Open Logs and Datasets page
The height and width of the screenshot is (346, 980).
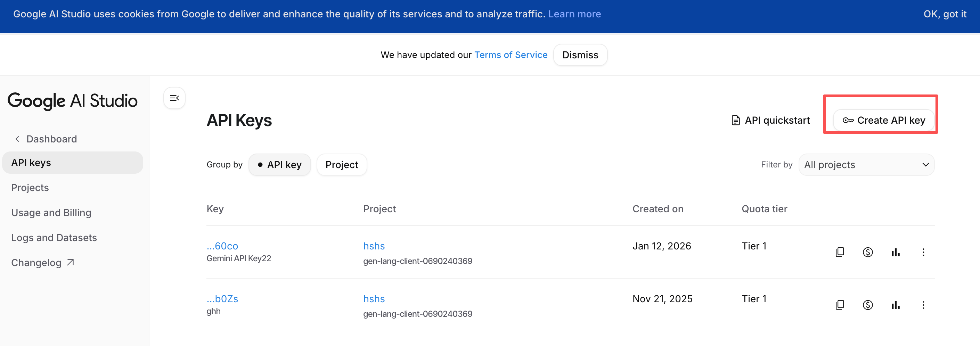click(54, 238)
